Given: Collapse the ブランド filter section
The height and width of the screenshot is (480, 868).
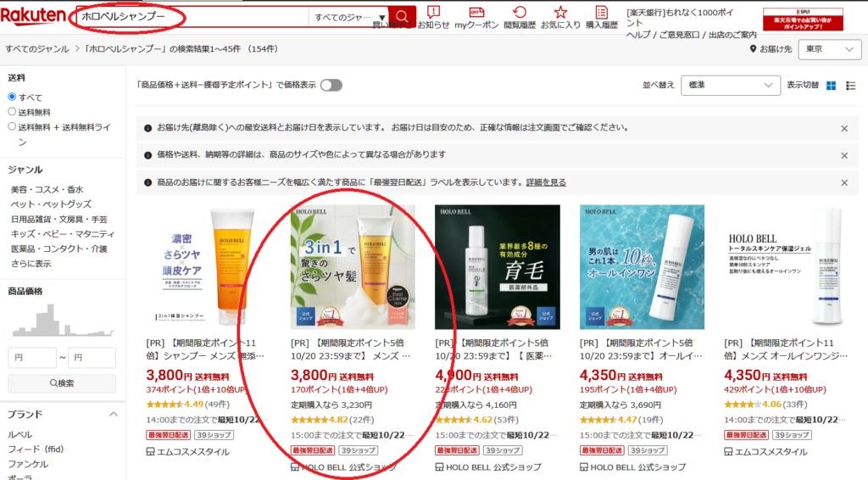Looking at the screenshot, I should (x=113, y=414).
